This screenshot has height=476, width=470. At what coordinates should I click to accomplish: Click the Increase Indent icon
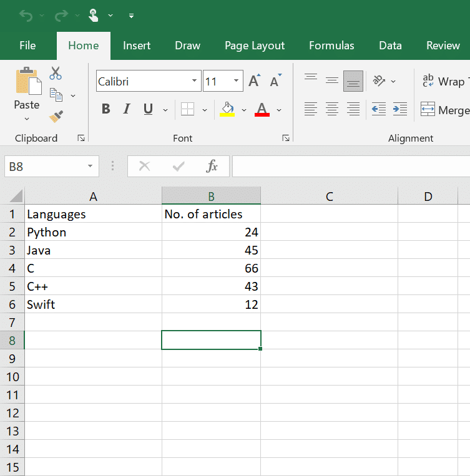(x=400, y=110)
